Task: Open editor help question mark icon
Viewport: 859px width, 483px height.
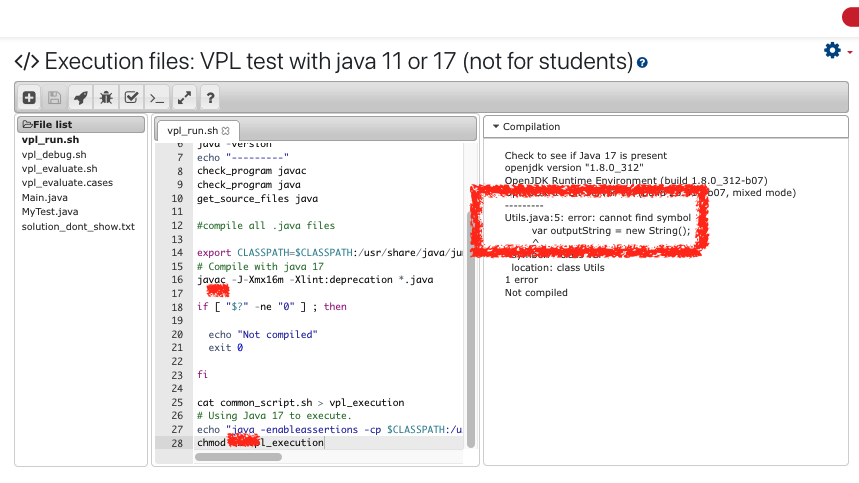Action: [x=210, y=98]
